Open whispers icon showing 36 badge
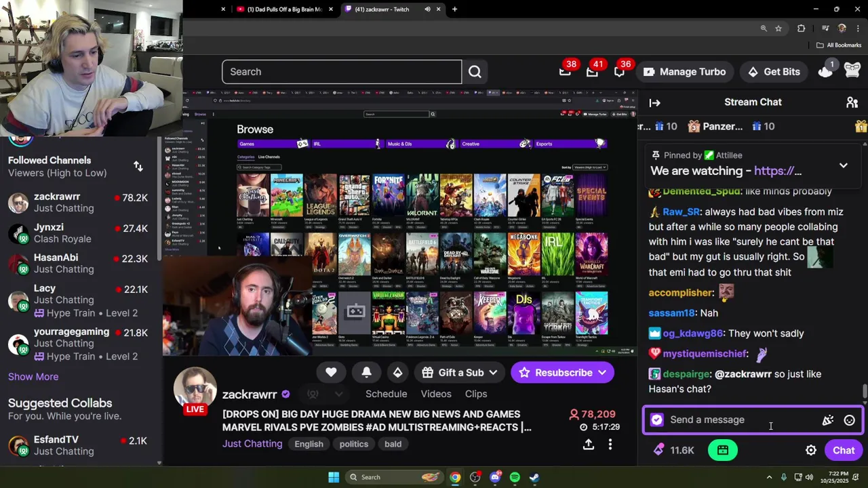 pos(619,71)
